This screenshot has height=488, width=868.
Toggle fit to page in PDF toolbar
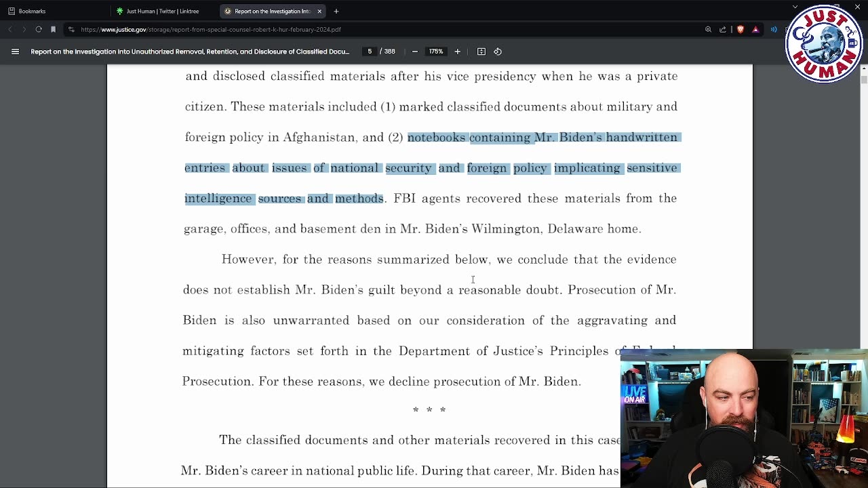tap(481, 52)
